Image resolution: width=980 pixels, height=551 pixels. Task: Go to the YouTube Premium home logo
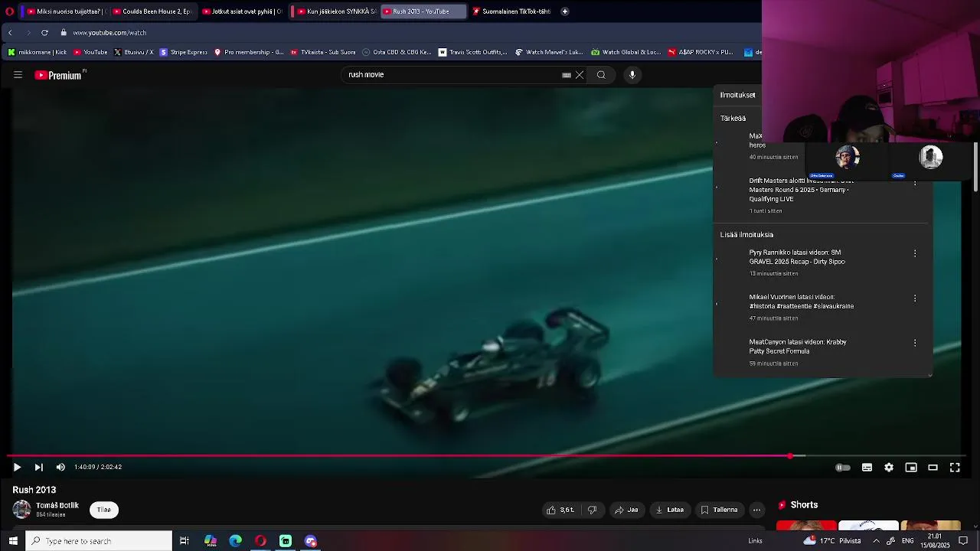pos(58,75)
